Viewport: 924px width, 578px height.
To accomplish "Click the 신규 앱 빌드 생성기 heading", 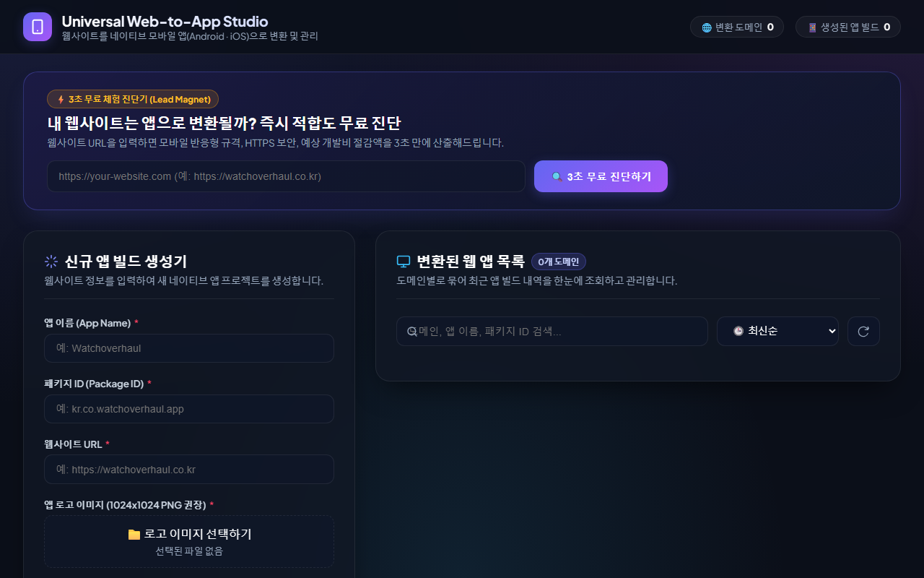I will pyautogui.click(x=126, y=262).
